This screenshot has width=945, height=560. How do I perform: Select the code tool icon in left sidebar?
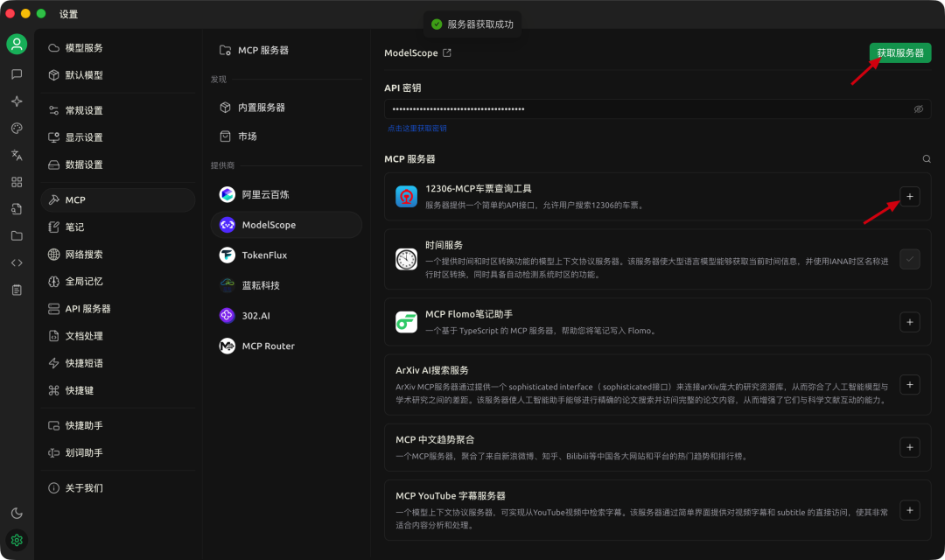(x=17, y=261)
